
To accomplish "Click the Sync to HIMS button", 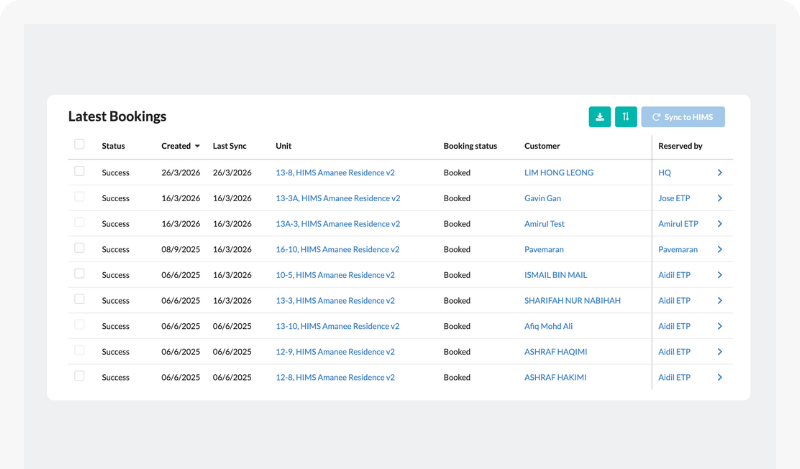I will coord(683,117).
